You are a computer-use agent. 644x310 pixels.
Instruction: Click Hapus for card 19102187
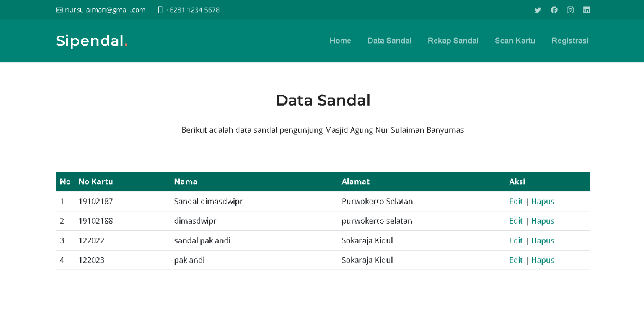pyautogui.click(x=543, y=201)
